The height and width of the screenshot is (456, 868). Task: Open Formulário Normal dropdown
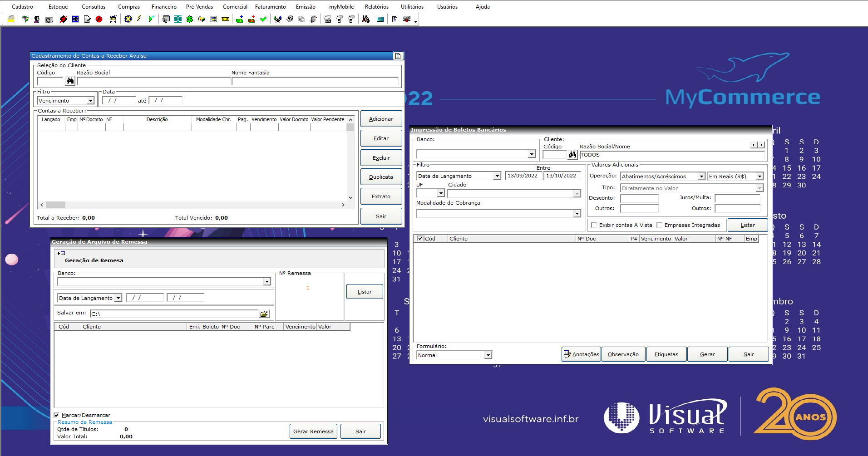488,355
